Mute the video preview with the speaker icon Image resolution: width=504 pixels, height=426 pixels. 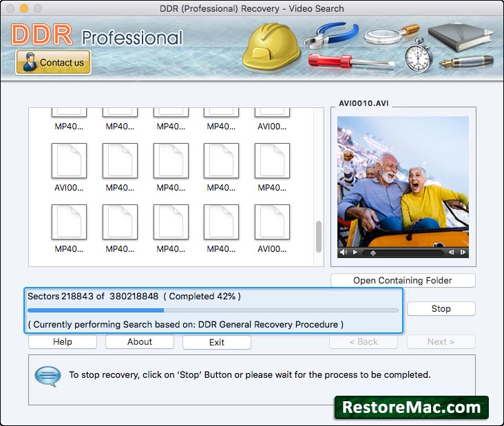(x=344, y=252)
